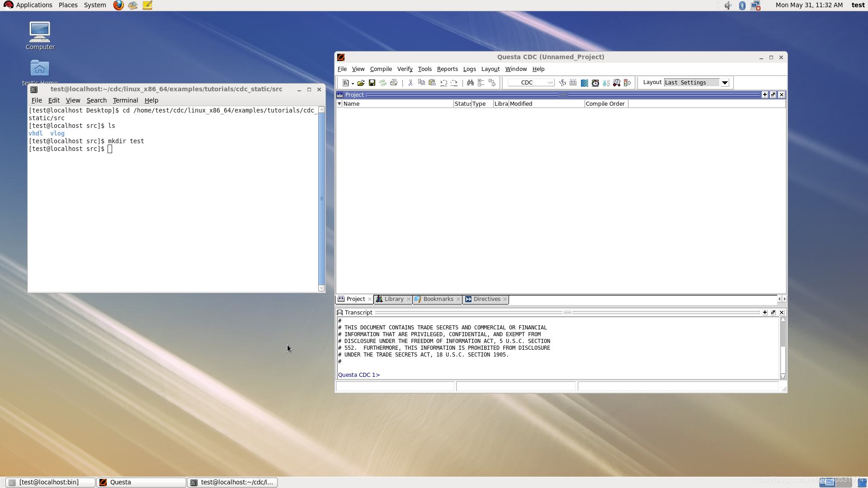Screen dimensions: 868x488
Task: Open Terminal window's Terminal menu
Action: (x=125, y=100)
